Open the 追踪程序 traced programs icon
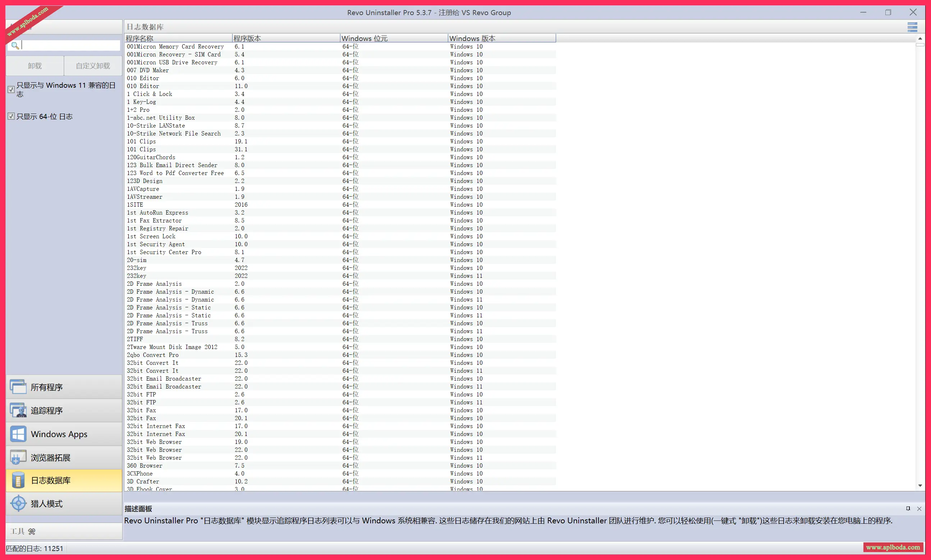 [x=18, y=410]
